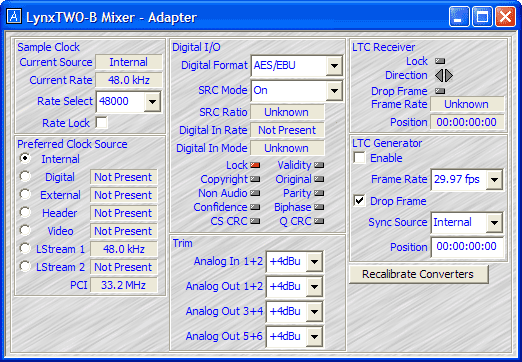
Task: Click the Digital In Rate Not Present value
Action: (x=287, y=130)
